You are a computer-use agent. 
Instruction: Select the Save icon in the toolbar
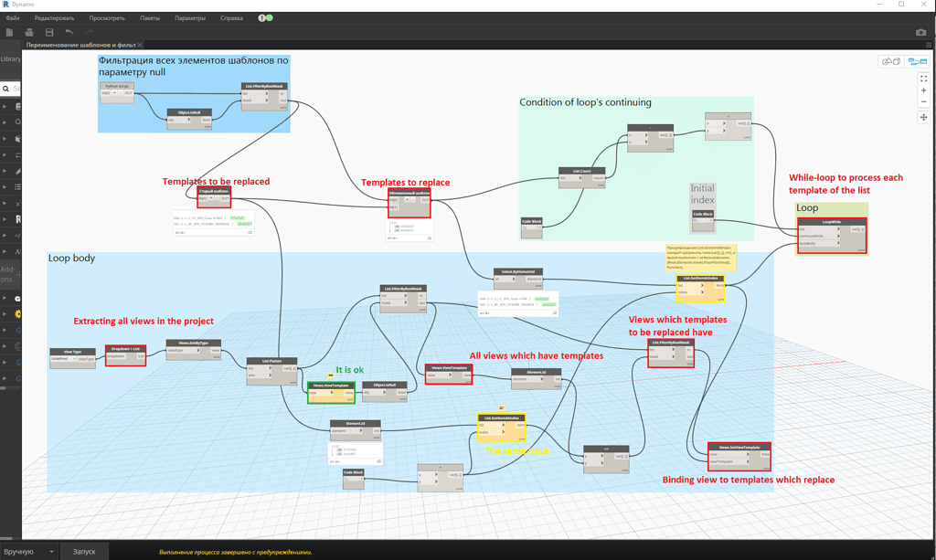pyautogui.click(x=48, y=32)
